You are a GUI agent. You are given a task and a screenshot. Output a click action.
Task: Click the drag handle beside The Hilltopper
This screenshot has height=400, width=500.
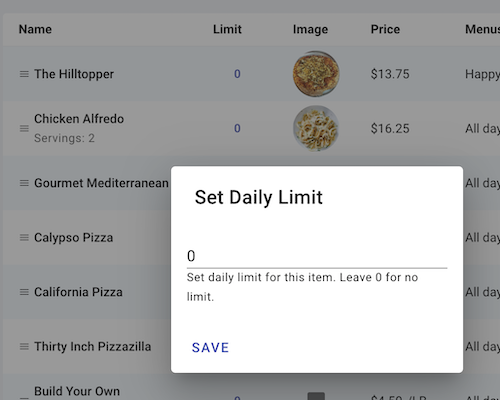(24, 74)
